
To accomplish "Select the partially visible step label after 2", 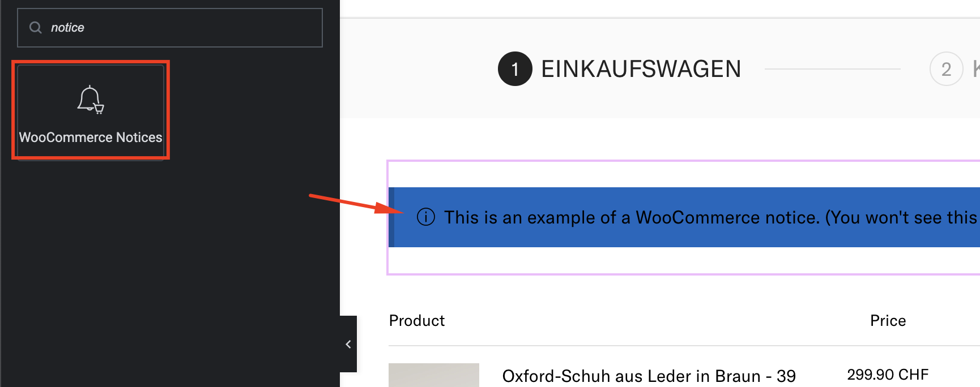I will point(976,69).
